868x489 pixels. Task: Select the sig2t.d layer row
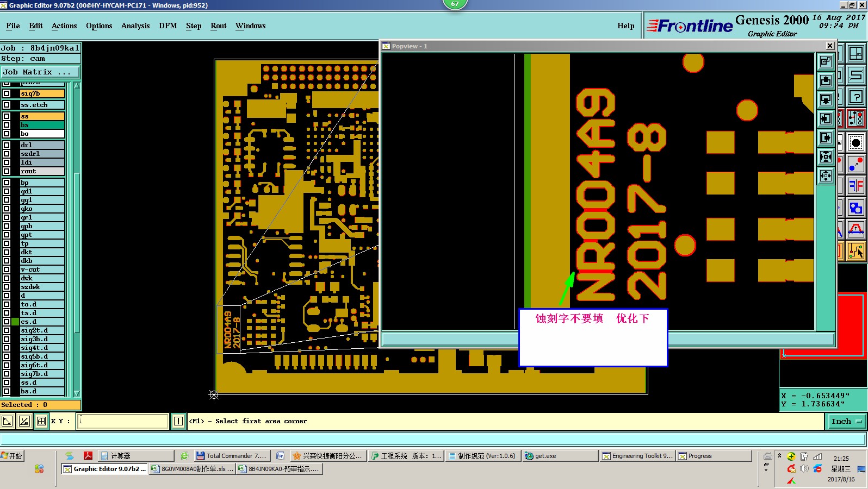click(42, 330)
